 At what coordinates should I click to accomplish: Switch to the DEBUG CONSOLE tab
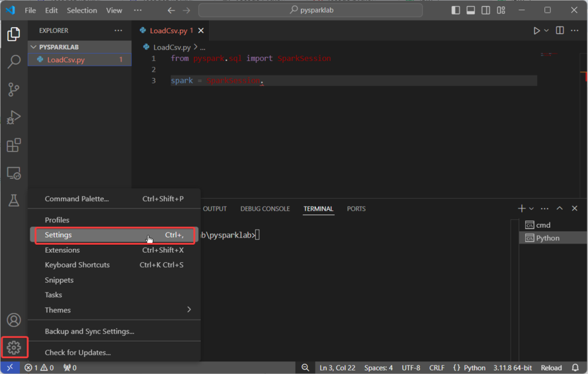[265, 209]
